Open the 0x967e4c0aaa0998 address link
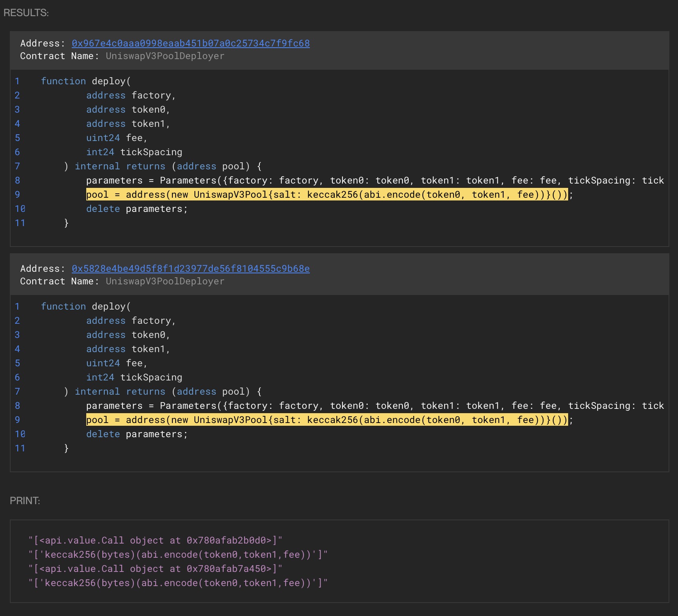Image resolution: width=678 pixels, height=616 pixels. [x=191, y=43]
